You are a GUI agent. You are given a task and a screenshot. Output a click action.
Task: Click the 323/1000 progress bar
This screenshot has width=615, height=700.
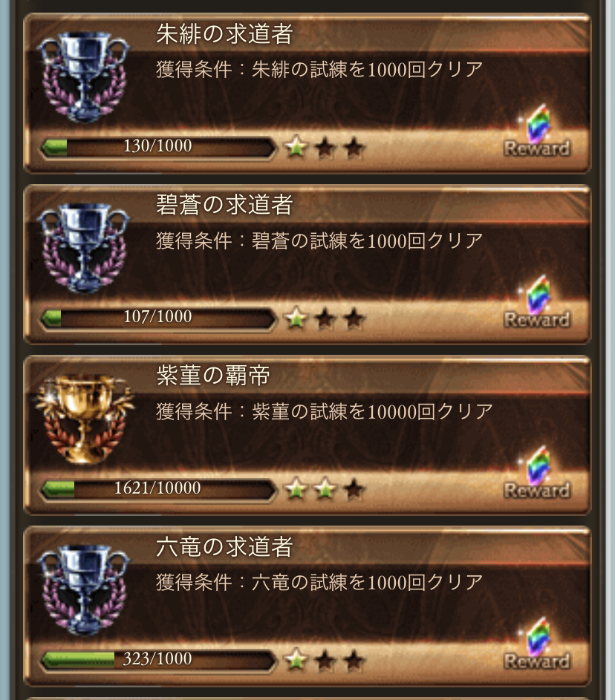point(157,660)
